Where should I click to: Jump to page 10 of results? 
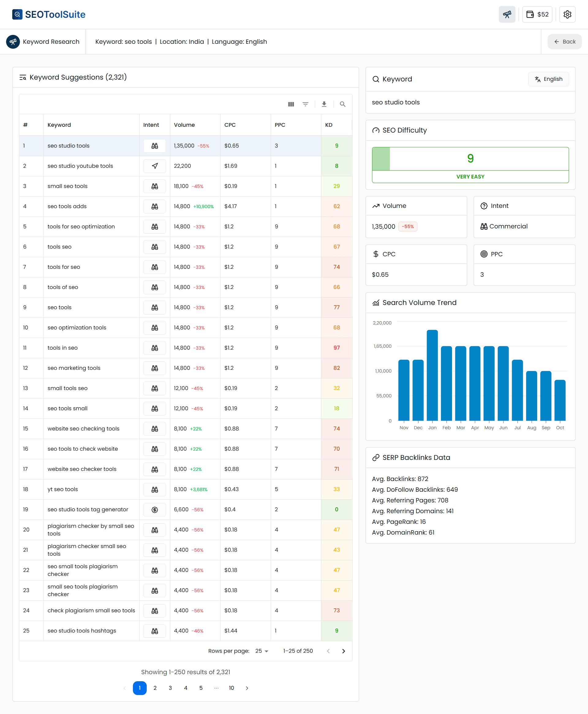tap(232, 688)
